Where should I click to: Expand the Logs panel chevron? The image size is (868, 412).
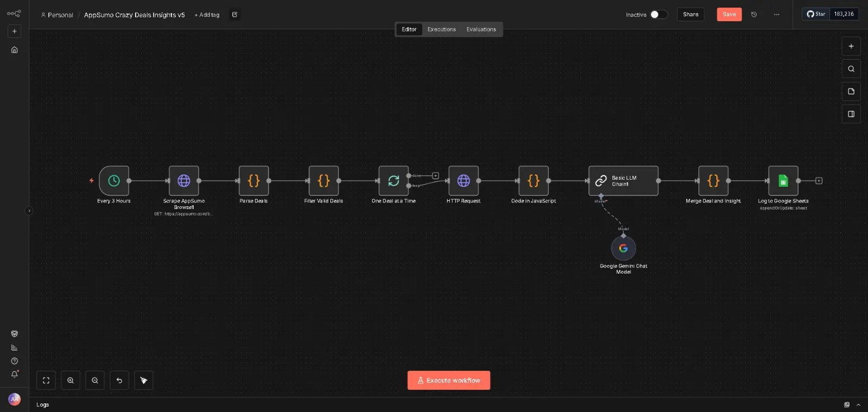[858, 405]
